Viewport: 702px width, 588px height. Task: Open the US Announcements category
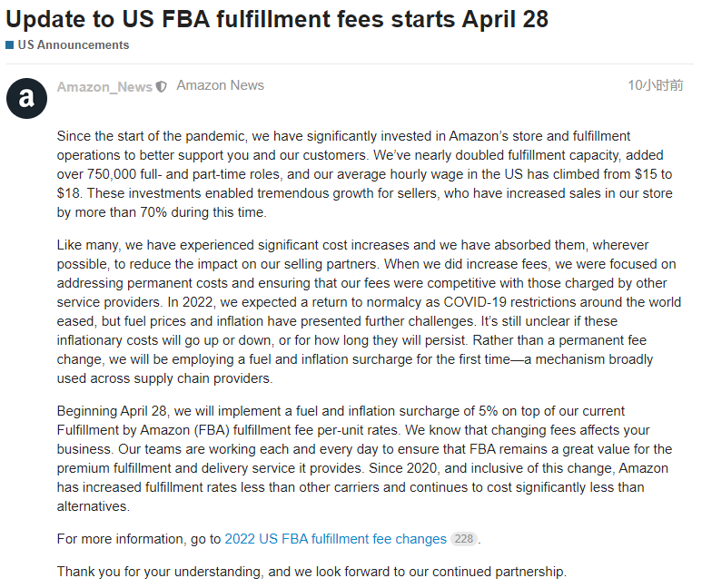(74, 45)
